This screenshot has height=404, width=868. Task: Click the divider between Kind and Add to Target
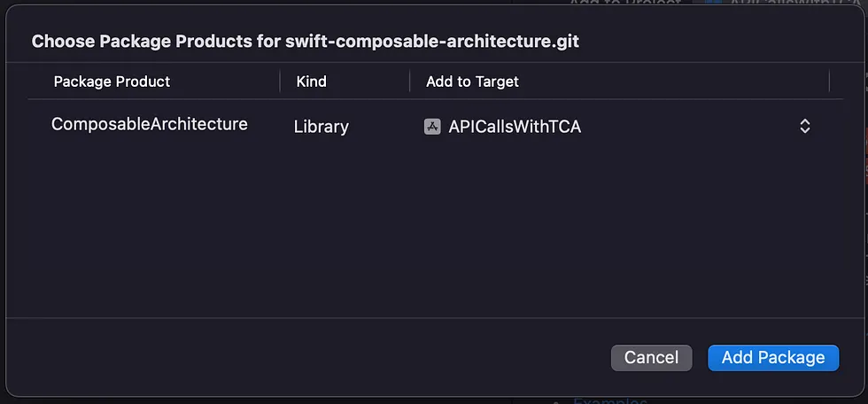pyautogui.click(x=409, y=82)
